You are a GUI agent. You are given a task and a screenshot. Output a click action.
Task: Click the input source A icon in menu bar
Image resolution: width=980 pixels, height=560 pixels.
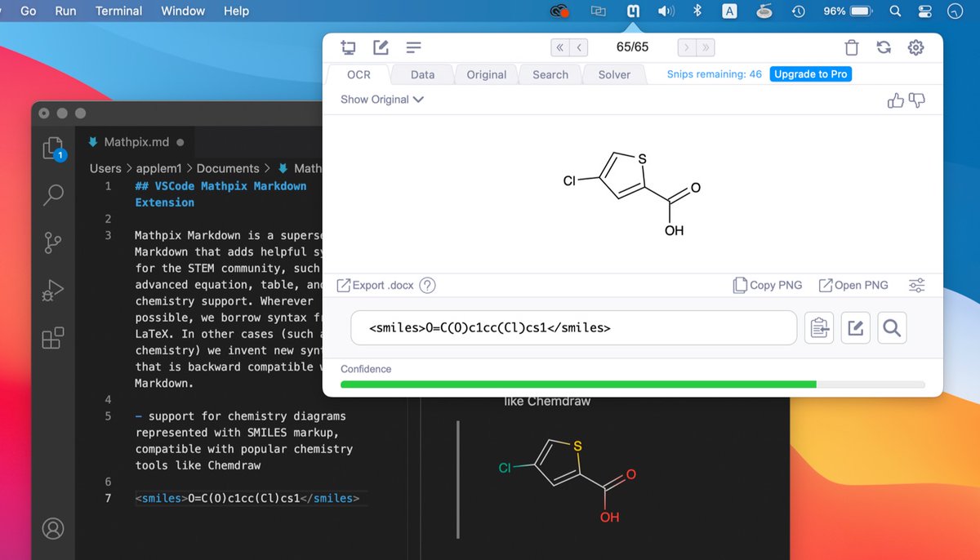pos(730,11)
